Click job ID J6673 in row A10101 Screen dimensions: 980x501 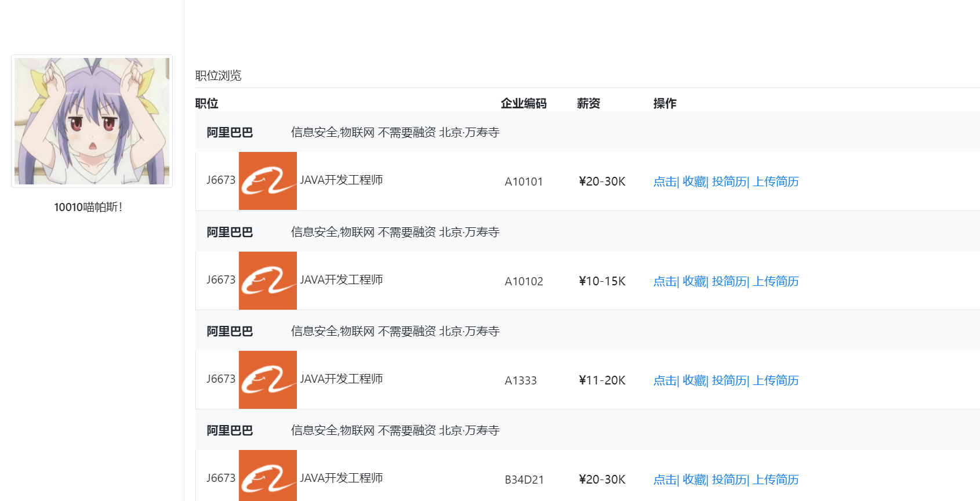coord(221,180)
